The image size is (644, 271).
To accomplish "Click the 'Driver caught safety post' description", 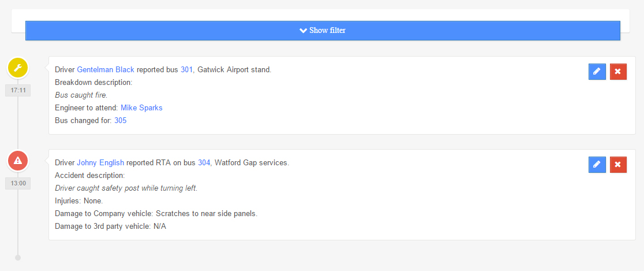I will point(126,188).
